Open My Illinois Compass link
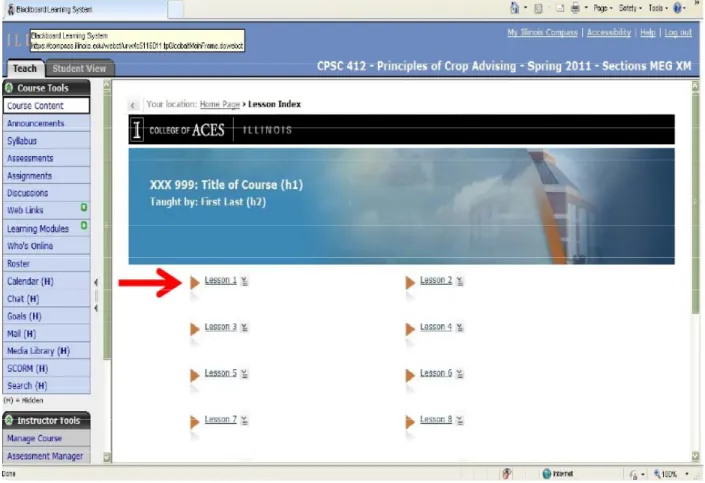This screenshot has width=705, height=483. click(542, 32)
